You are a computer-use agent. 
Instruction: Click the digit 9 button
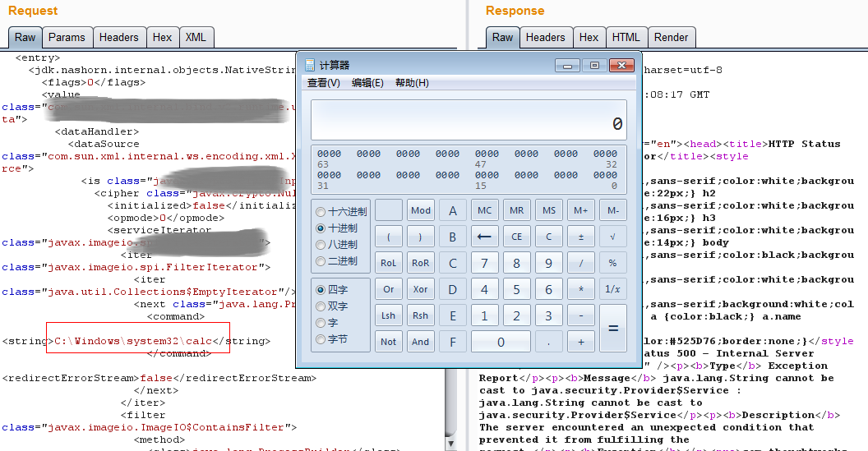point(548,263)
